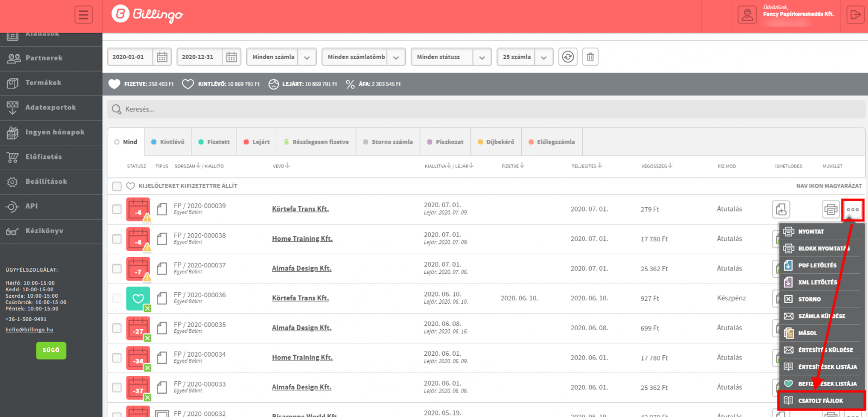The image size is (868, 417).
Task: Switch to the Fizetett tab
Action: click(x=214, y=142)
